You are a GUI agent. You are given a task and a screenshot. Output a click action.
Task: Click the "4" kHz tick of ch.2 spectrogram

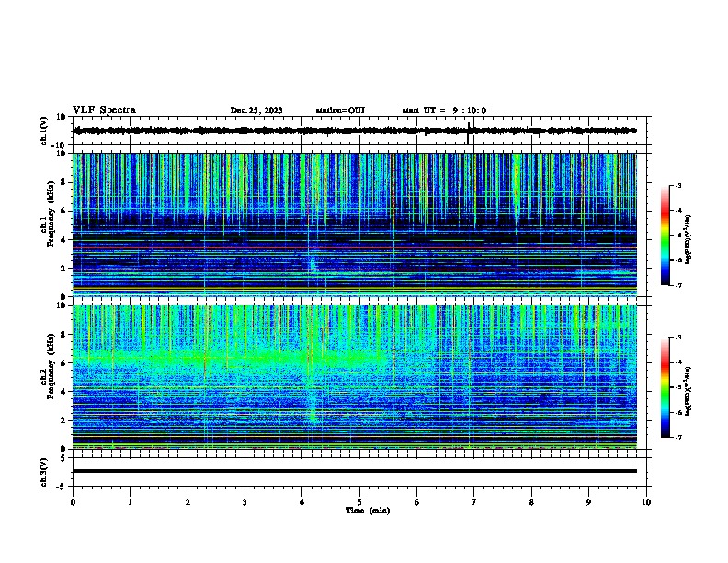click(63, 392)
